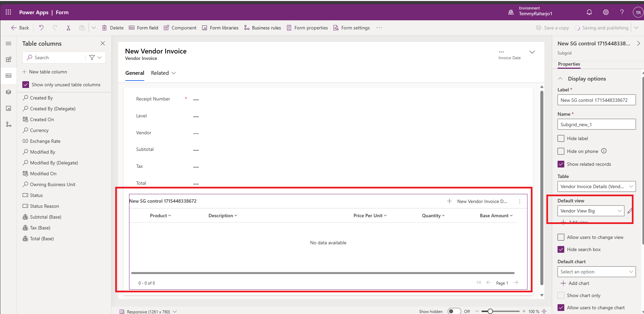The image size is (644, 314).
Task: Switch to the General tab
Action: [134, 73]
